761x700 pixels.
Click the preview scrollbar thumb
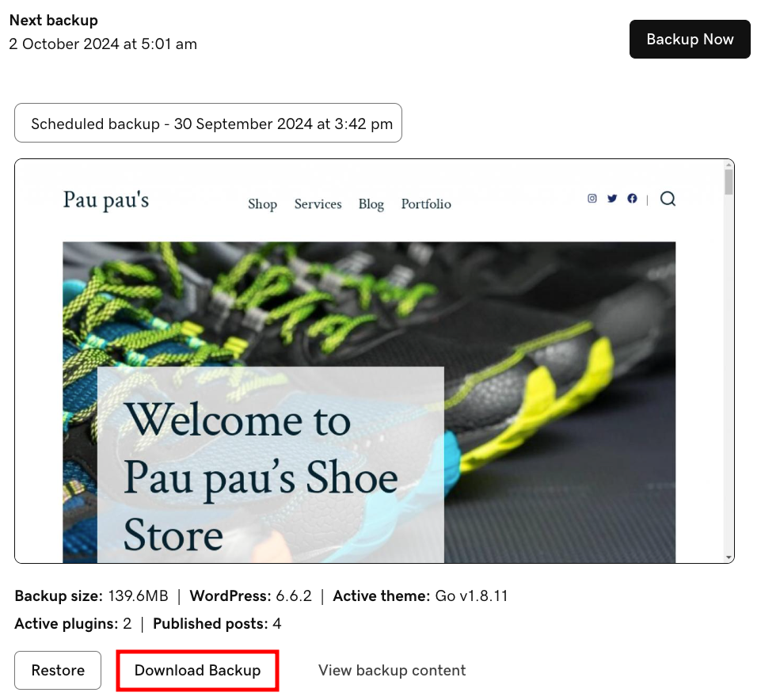click(729, 182)
